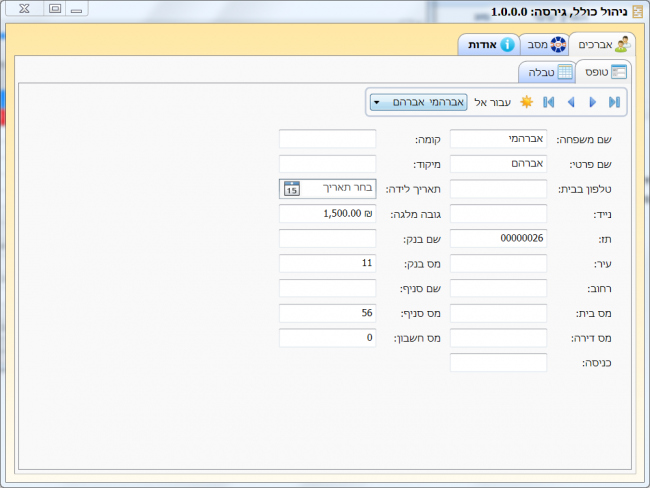Switch to the אברכים tab
The image size is (650, 488).
(603, 44)
